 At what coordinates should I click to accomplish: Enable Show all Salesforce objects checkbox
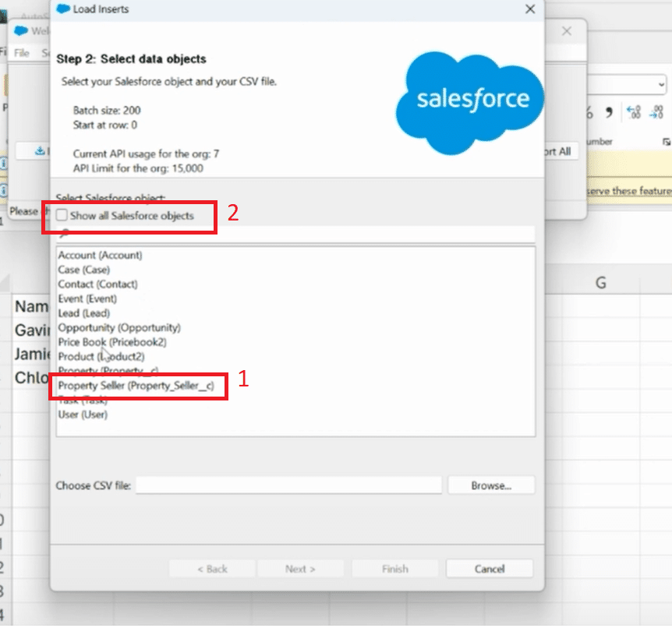[62, 216]
